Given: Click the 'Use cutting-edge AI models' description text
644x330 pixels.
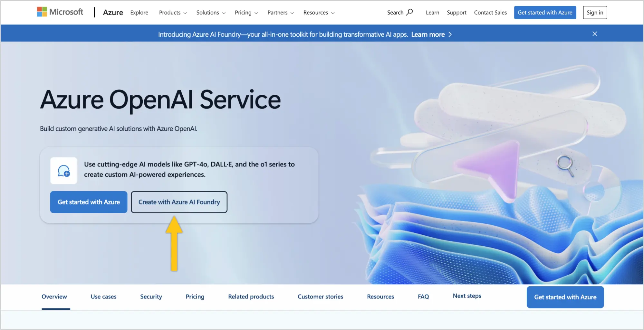Looking at the screenshot, I should (x=189, y=169).
